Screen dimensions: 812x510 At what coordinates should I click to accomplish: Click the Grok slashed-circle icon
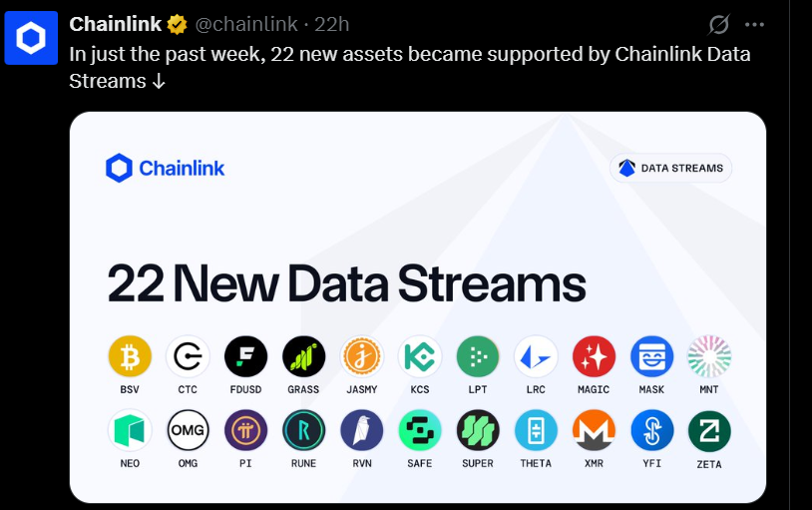click(719, 24)
